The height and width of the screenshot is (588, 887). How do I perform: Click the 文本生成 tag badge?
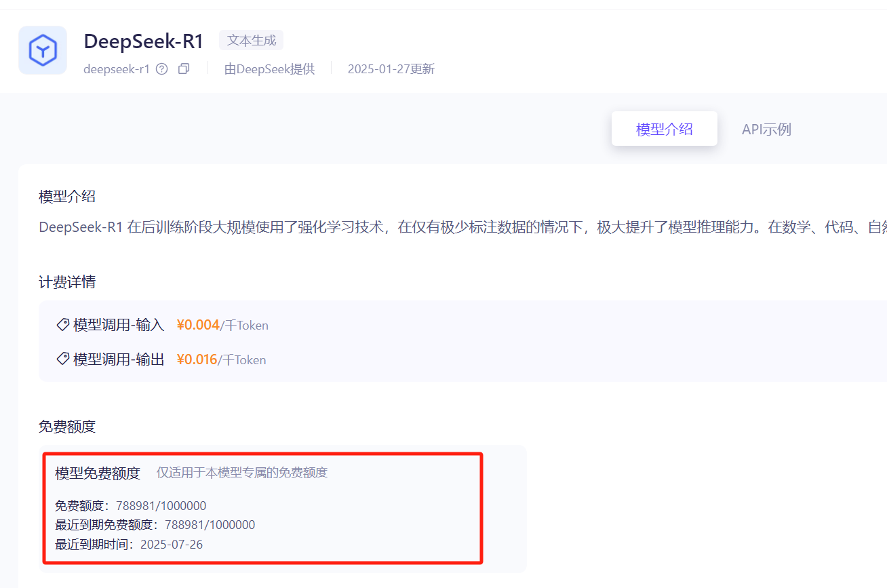252,40
